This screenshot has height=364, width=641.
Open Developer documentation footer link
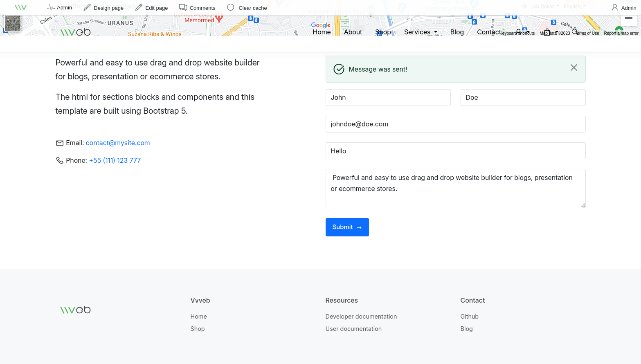(x=361, y=317)
